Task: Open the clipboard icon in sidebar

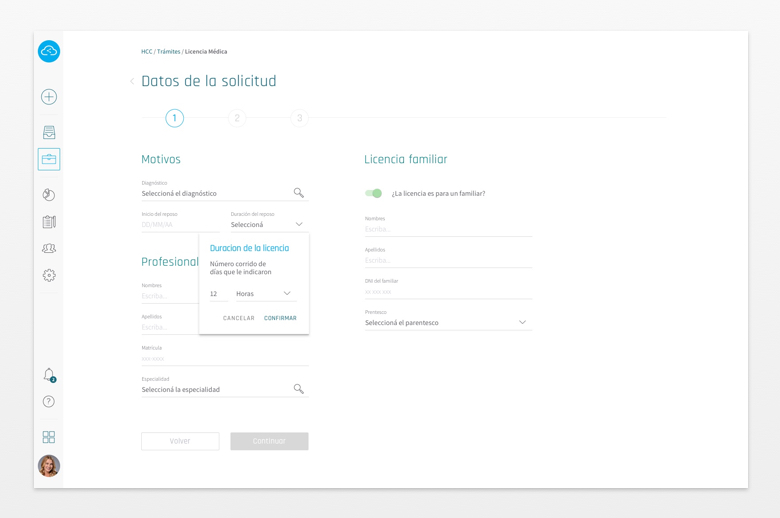Action: click(x=49, y=222)
